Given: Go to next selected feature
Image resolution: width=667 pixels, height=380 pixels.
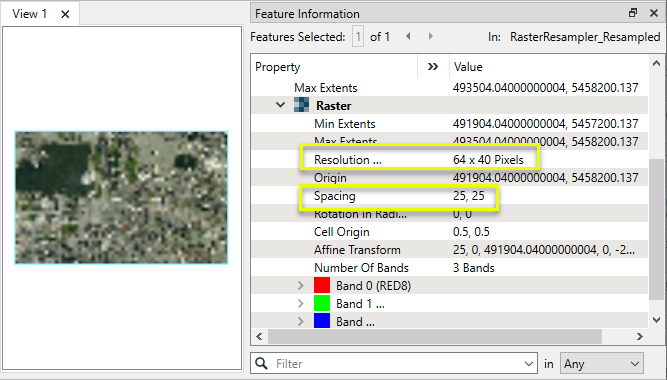Looking at the screenshot, I should [x=430, y=37].
